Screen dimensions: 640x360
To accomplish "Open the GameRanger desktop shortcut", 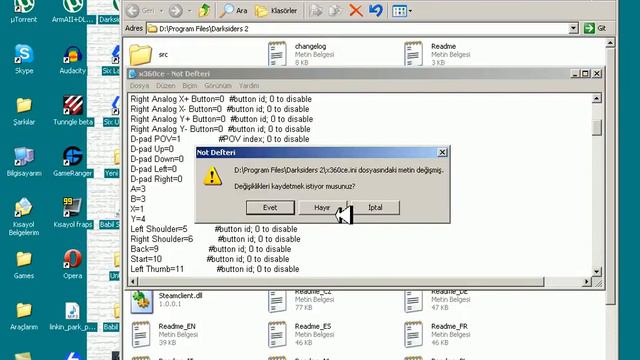I will tap(73, 162).
